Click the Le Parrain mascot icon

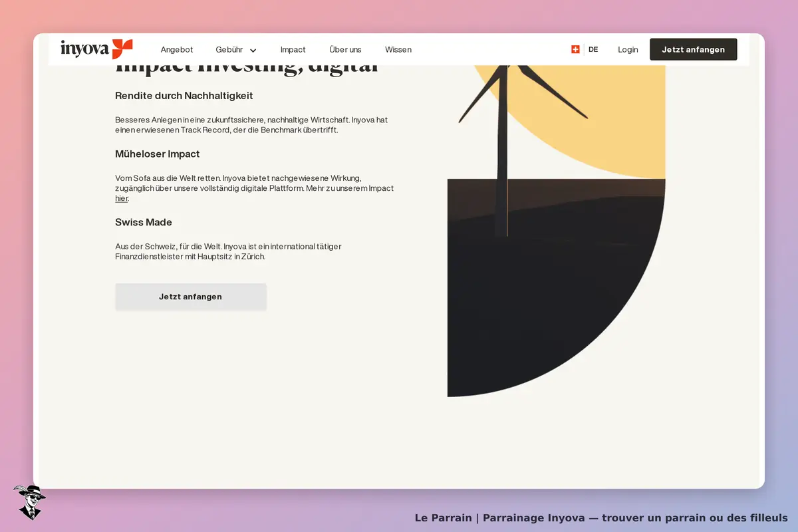tap(29, 502)
